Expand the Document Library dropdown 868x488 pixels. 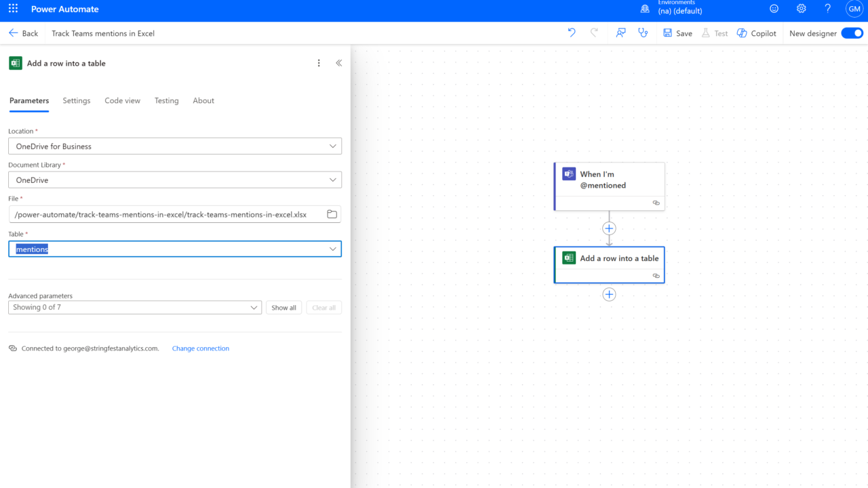(x=175, y=180)
